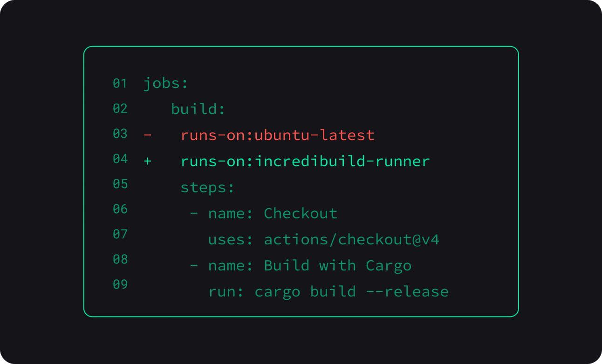
Task: Select line number 07
Action: (x=120, y=234)
